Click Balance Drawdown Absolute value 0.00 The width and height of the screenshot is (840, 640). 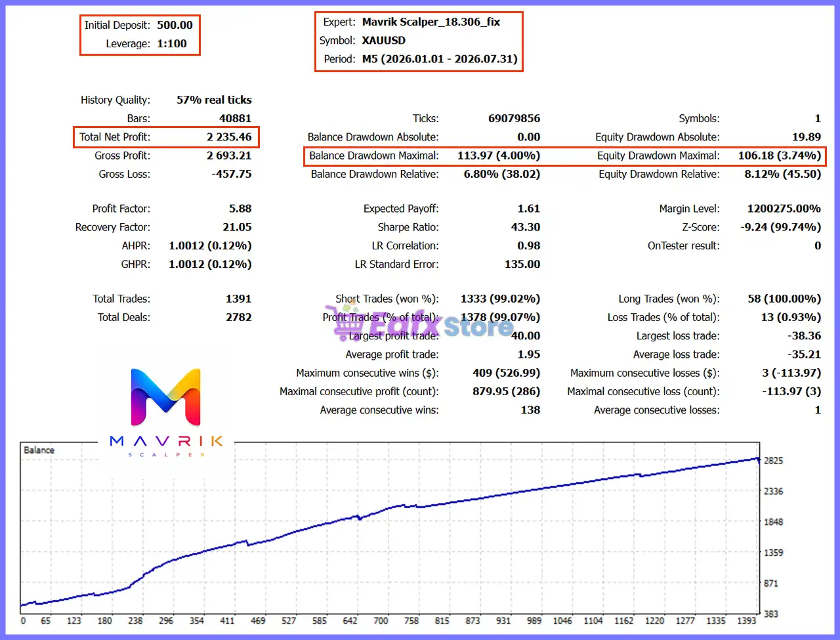tap(529, 137)
